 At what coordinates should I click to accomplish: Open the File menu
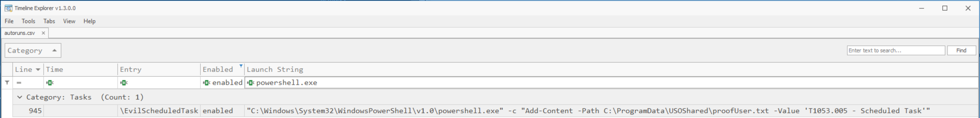pos(9,21)
